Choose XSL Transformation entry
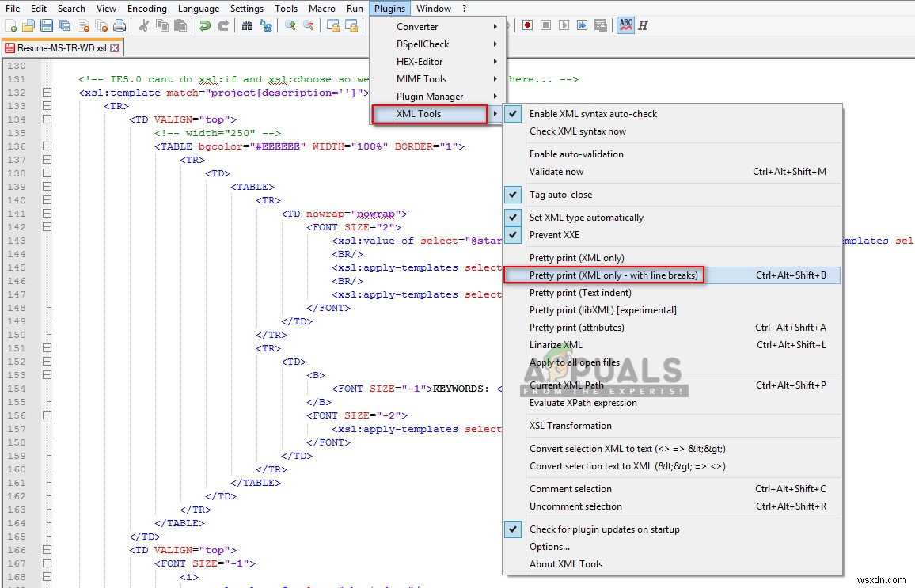 (672, 426)
